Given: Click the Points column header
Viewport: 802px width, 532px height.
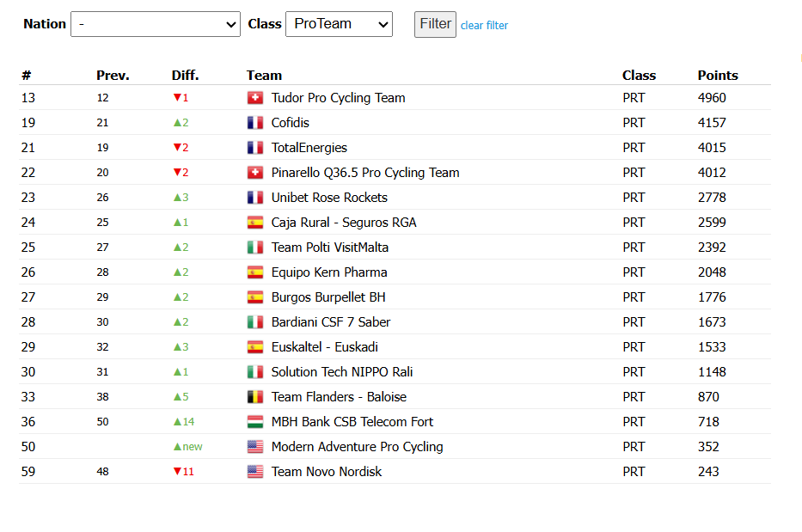Looking at the screenshot, I should (x=718, y=76).
